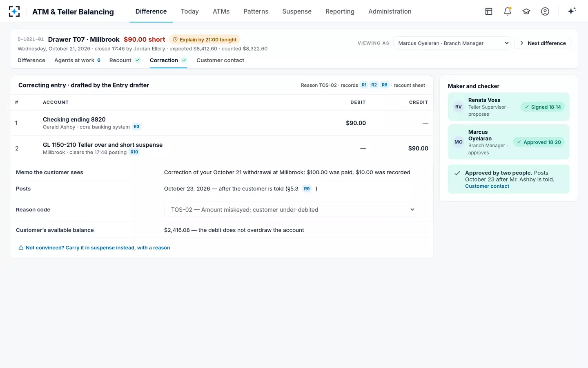
Task: Click the MO avatar for Marcus Oyelaran
Action: [459, 142]
